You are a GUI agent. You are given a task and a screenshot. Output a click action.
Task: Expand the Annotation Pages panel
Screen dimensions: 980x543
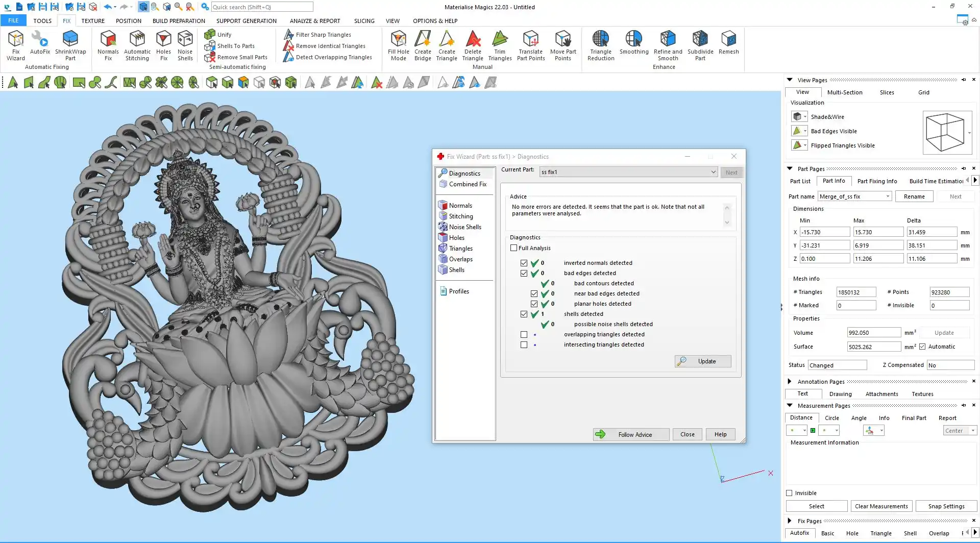(790, 382)
